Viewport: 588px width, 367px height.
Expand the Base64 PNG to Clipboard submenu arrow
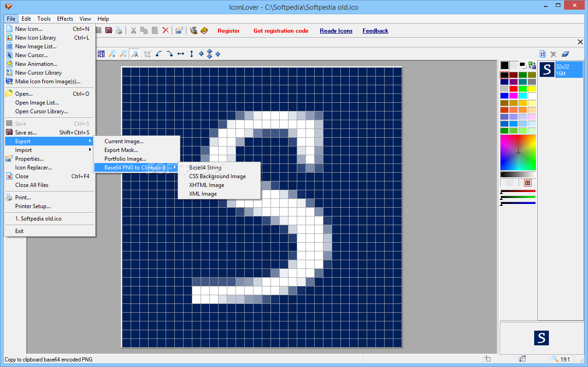[x=174, y=168]
